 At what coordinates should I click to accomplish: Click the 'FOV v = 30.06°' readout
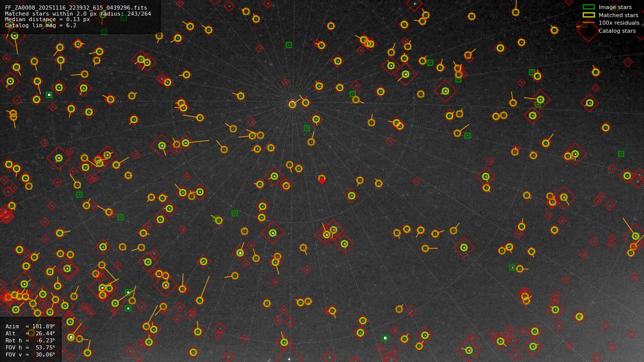tap(30, 354)
